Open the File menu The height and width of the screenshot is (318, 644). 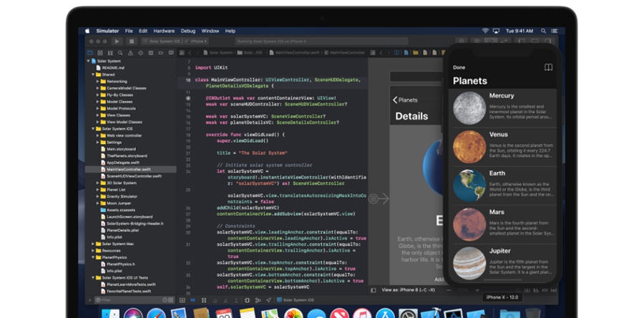[129, 31]
